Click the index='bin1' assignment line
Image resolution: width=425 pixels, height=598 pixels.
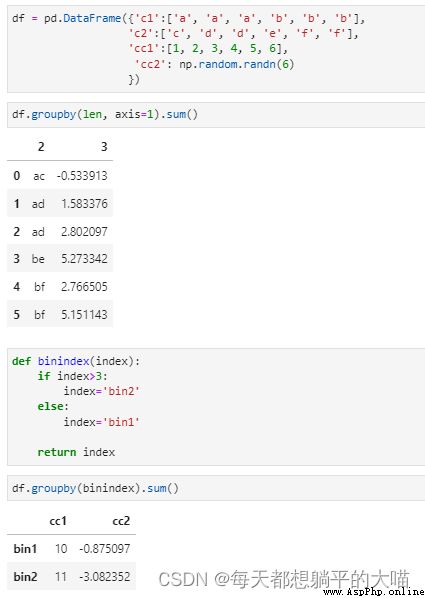click(101, 422)
